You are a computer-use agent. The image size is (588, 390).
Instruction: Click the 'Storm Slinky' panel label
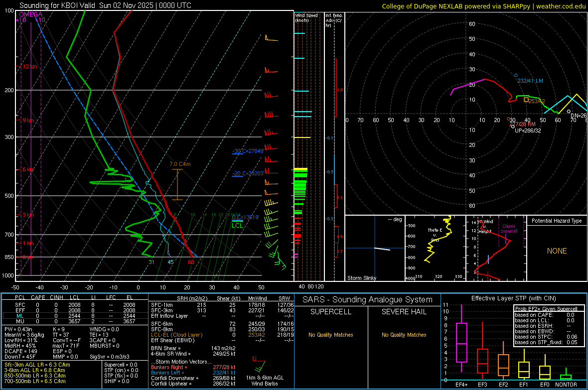[361, 278]
